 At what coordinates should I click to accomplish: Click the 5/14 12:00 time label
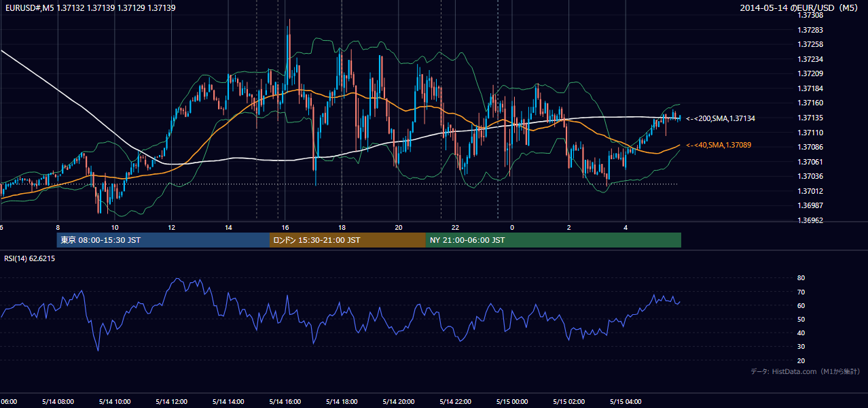click(171, 402)
